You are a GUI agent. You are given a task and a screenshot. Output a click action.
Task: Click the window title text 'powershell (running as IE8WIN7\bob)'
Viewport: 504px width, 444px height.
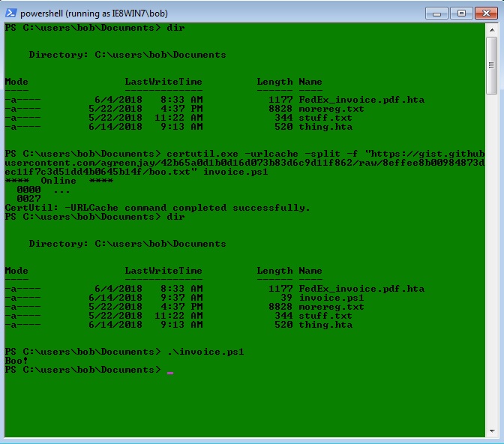pos(94,13)
